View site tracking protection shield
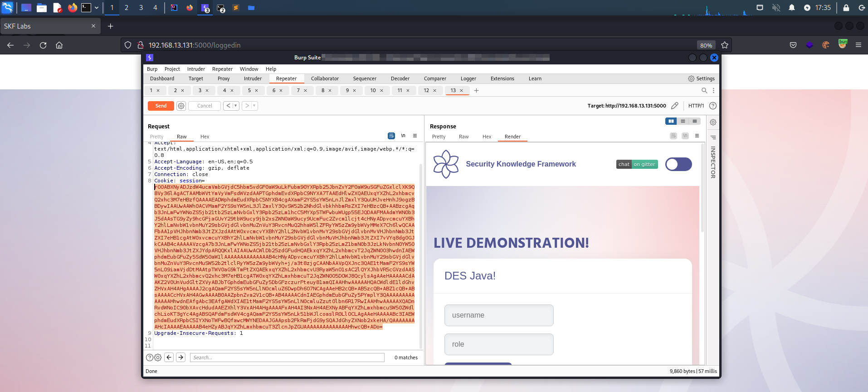The image size is (868, 392). pyautogui.click(x=128, y=45)
